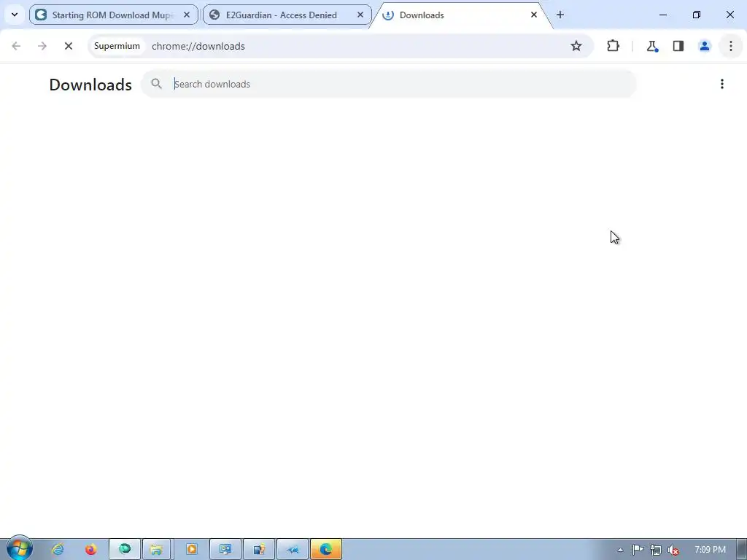Open network status tray icon
747x560 pixels.
coord(656,550)
